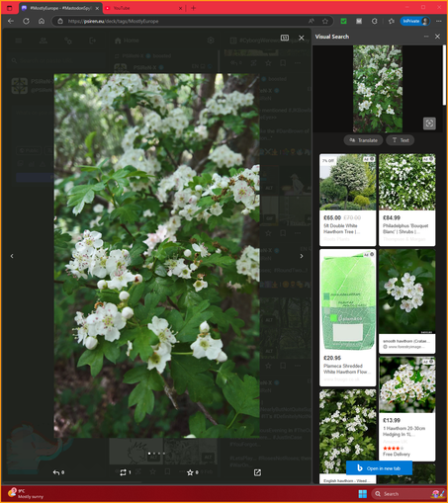
Task: Select the first image pagination dot
Action: click(149, 454)
